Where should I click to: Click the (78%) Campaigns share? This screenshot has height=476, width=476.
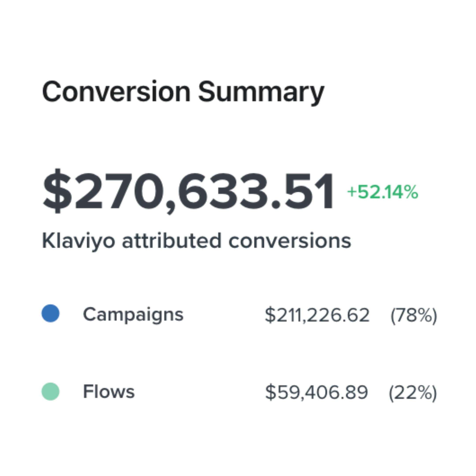[x=414, y=315]
